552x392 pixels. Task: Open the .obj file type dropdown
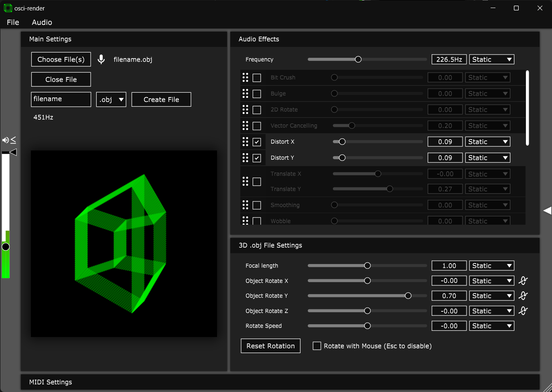111,100
